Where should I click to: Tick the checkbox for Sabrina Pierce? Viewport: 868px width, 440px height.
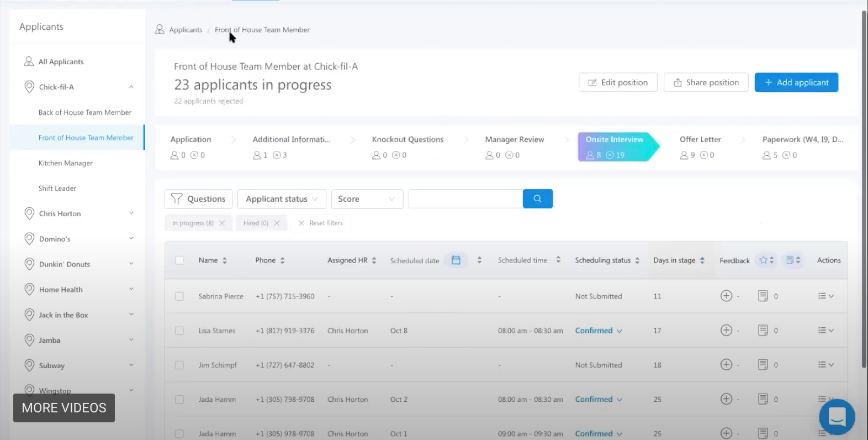pos(179,296)
